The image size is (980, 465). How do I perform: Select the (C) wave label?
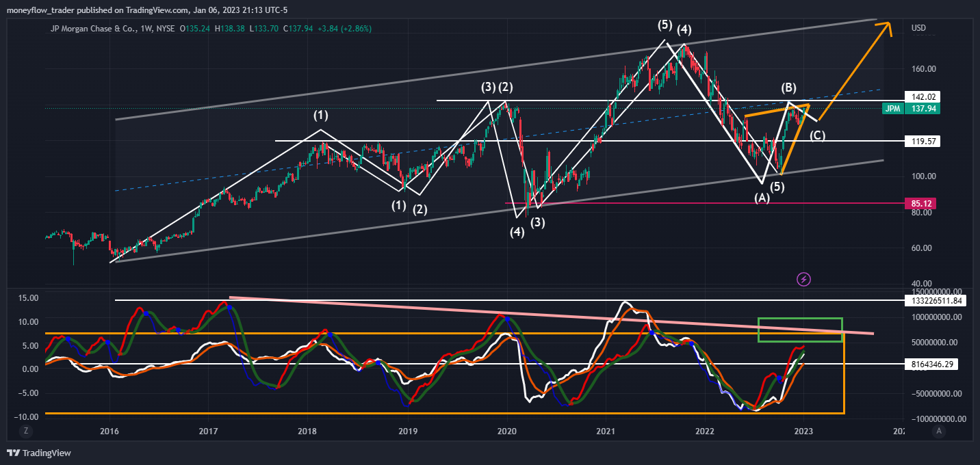click(x=817, y=135)
